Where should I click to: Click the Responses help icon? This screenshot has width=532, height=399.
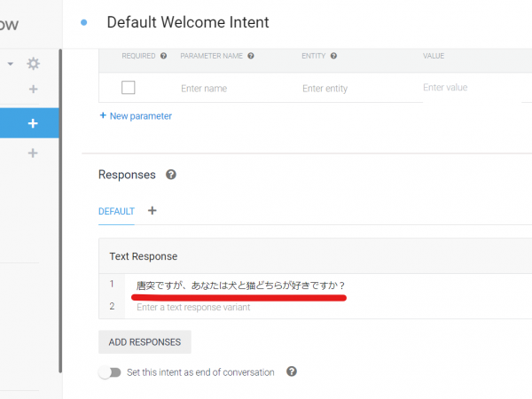tap(171, 175)
